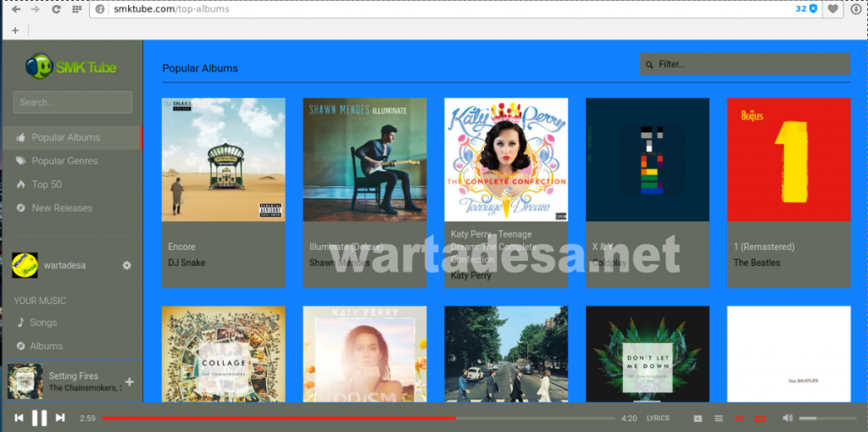Click the ad blocker shield icon

coord(813,8)
